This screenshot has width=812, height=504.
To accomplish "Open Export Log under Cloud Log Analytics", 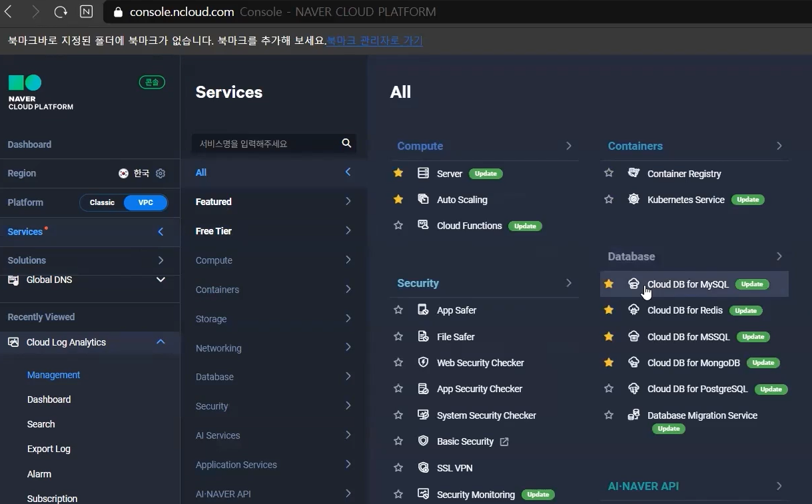I will (x=49, y=449).
